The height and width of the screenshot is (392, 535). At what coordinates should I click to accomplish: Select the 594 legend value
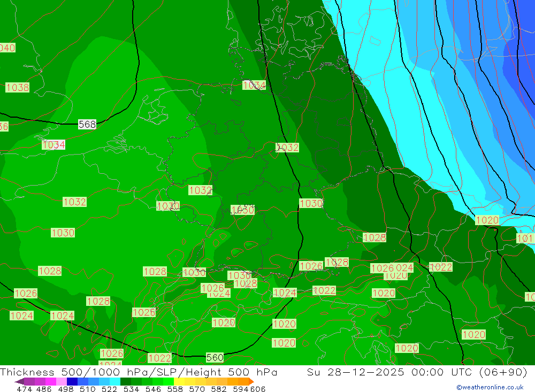pos(241,389)
